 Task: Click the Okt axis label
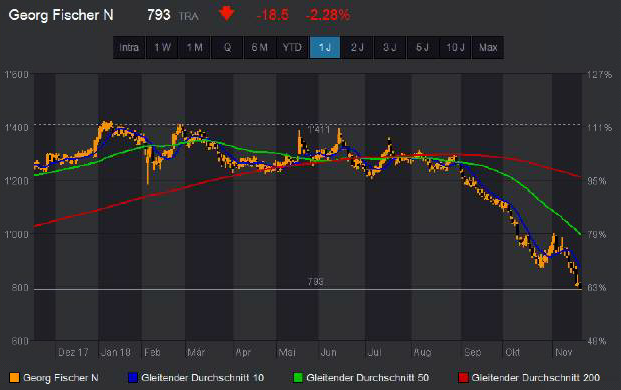click(x=512, y=352)
